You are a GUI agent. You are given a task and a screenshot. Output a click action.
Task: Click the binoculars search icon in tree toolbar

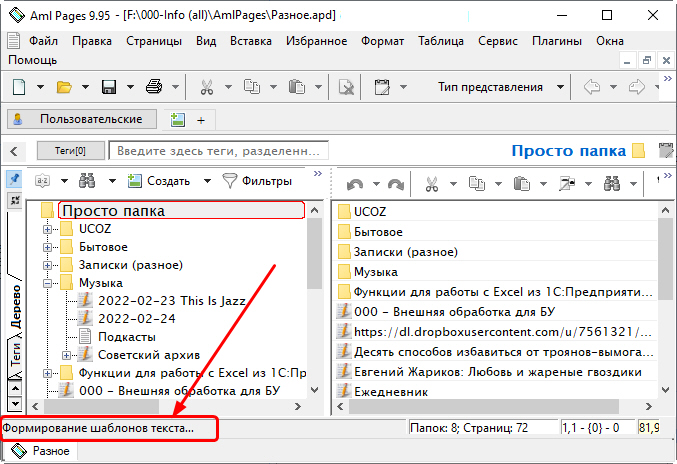[x=87, y=181]
